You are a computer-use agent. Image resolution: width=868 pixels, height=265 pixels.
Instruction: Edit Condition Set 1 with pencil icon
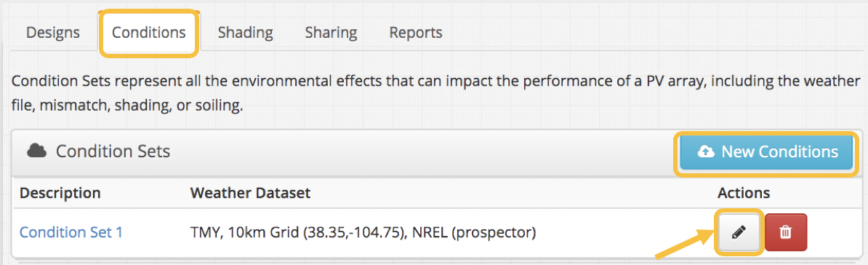(739, 233)
